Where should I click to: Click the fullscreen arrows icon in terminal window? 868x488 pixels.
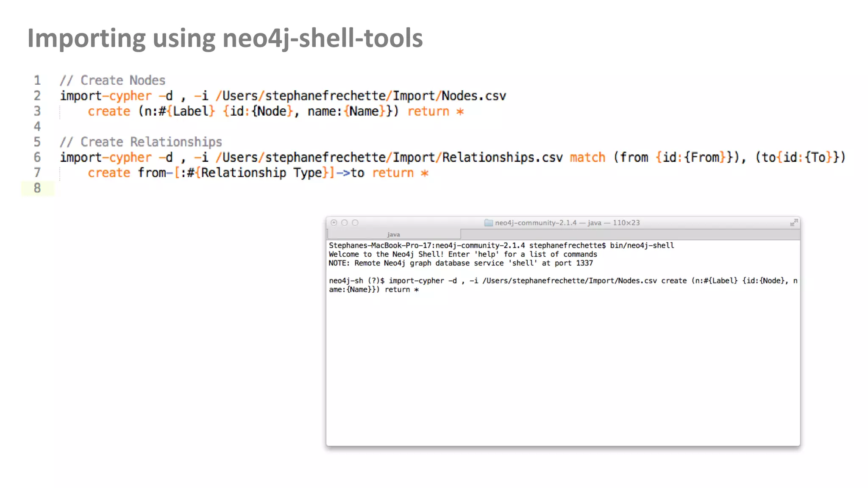794,223
